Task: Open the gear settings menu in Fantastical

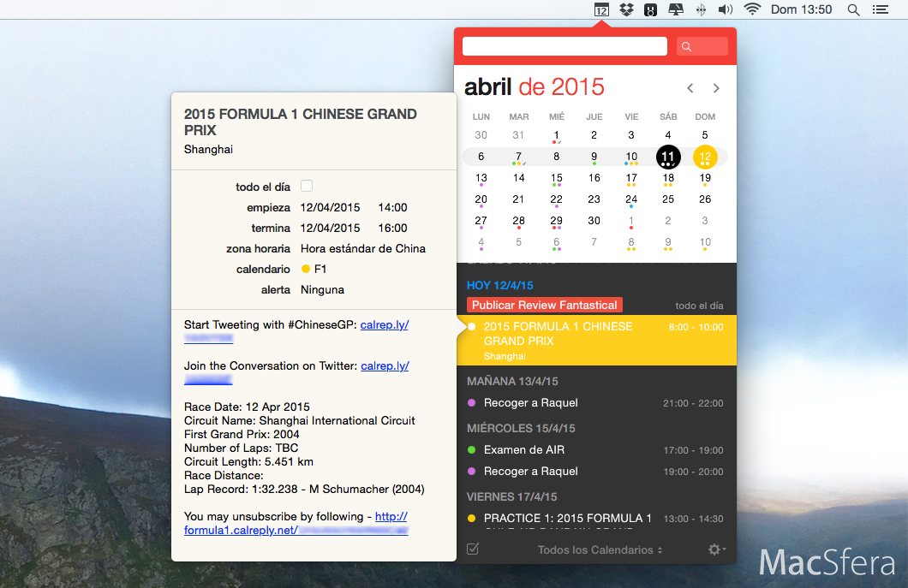Action: 716,549
